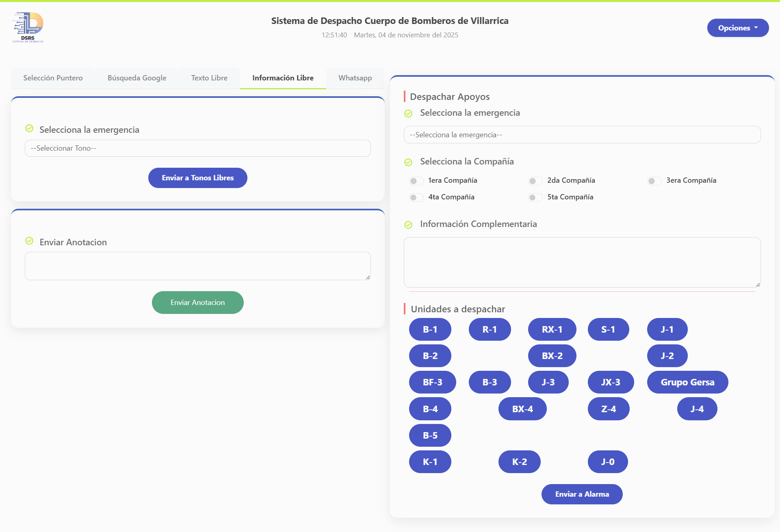Open the Opciones dropdown menu
Screen dimensions: 780x532
point(737,28)
